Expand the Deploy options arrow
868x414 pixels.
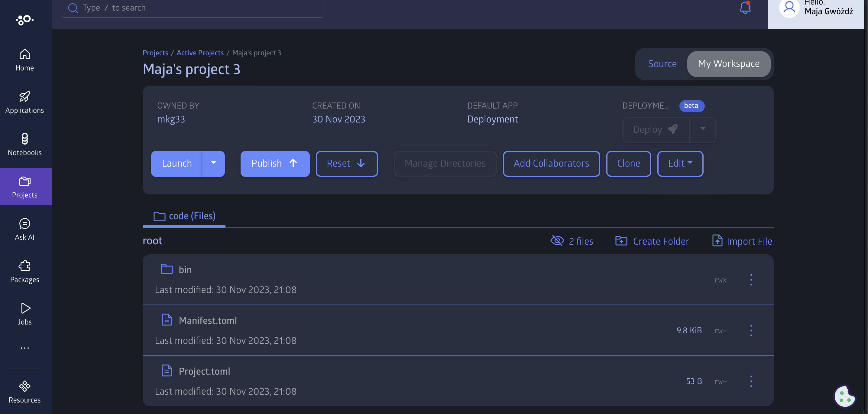[x=703, y=129]
